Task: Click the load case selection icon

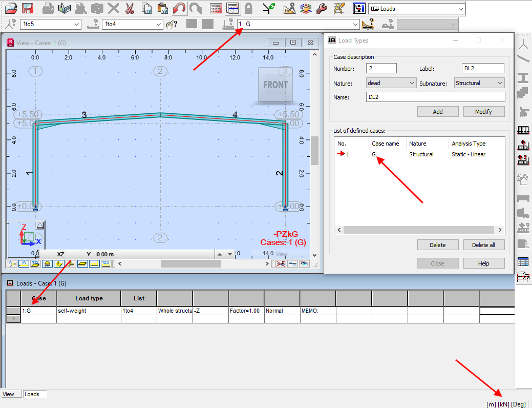Action: [x=228, y=24]
